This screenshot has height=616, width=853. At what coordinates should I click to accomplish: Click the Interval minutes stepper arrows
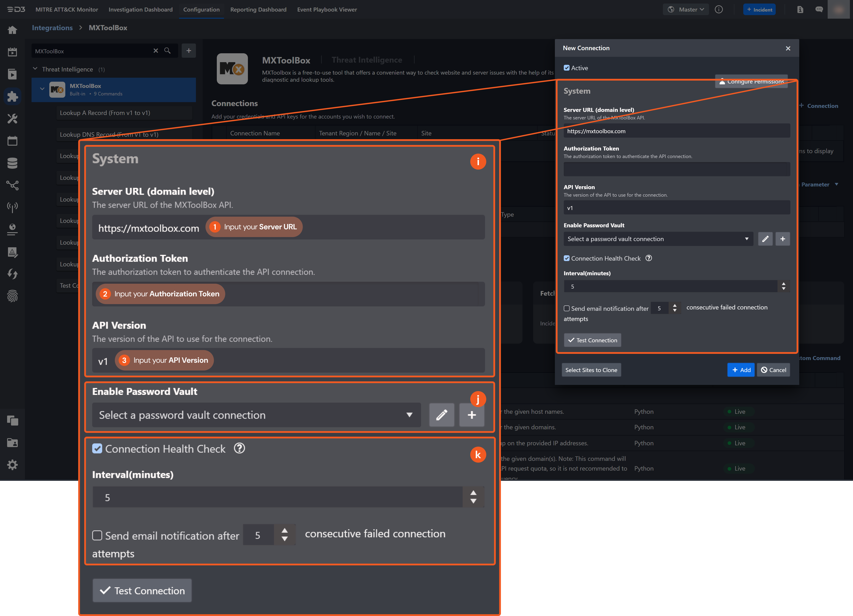coord(783,286)
